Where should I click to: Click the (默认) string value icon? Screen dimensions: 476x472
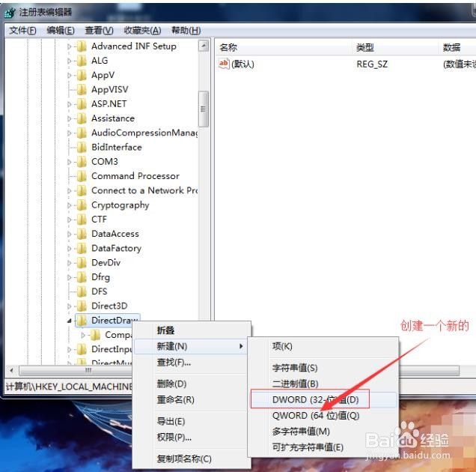click(224, 64)
